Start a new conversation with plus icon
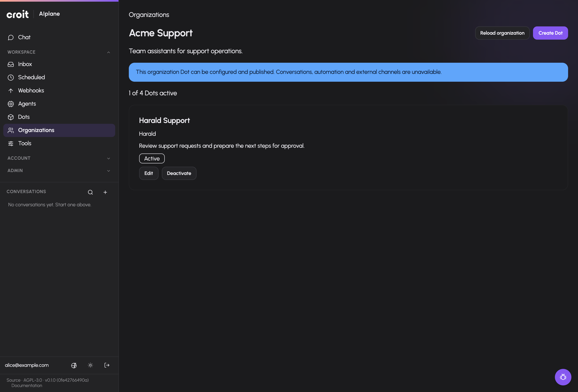Image resolution: width=578 pixels, height=392 pixels. click(105, 192)
